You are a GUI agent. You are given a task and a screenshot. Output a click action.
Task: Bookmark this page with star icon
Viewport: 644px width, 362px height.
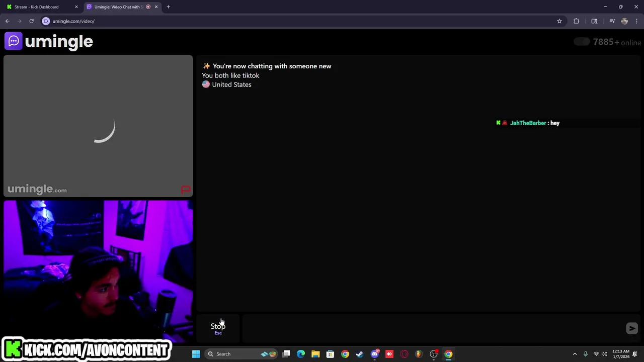point(559,21)
